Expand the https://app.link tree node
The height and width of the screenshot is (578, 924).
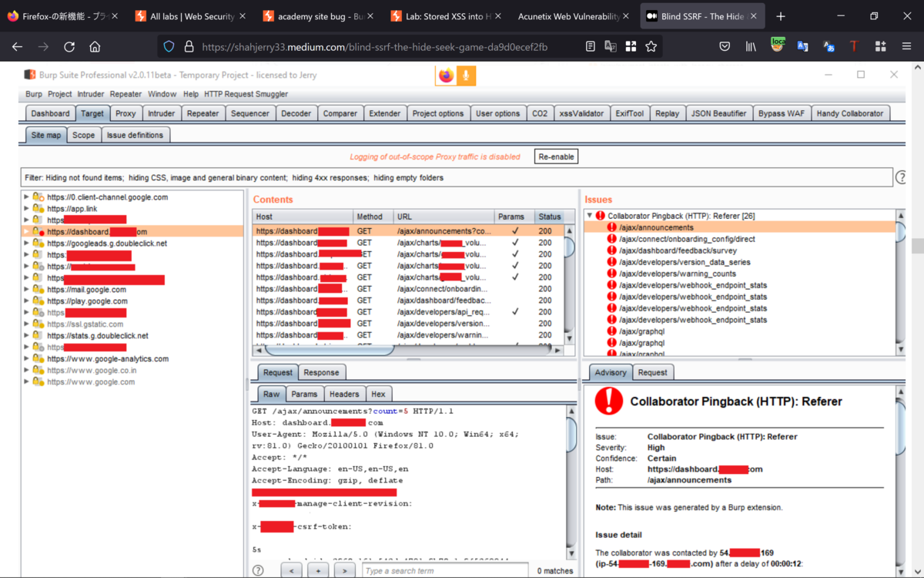pos(26,209)
